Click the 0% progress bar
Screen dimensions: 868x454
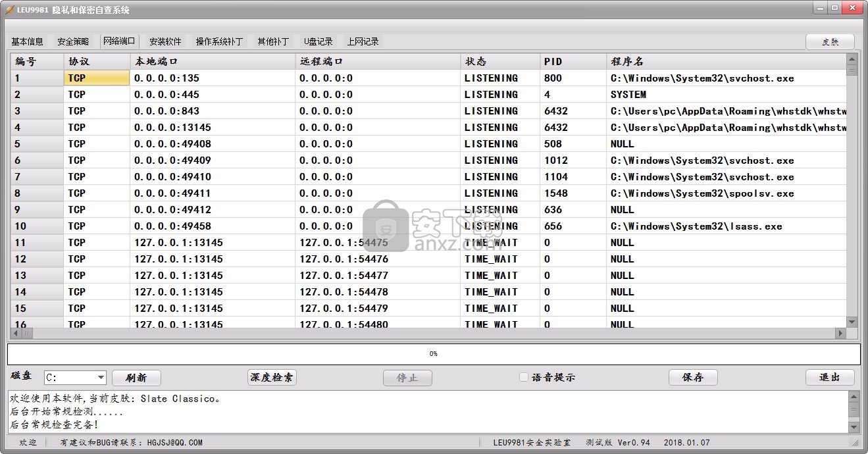click(434, 353)
